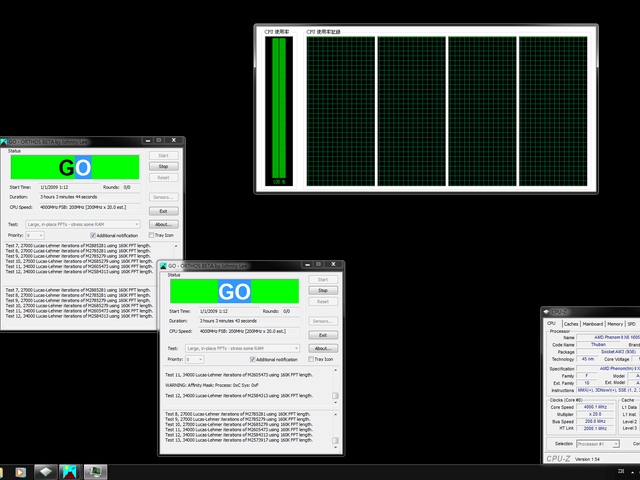This screenshot has height=480, width=640.
Task: Click the Technology value 45 nm in CPU-Z
Action: click(588, 359)
